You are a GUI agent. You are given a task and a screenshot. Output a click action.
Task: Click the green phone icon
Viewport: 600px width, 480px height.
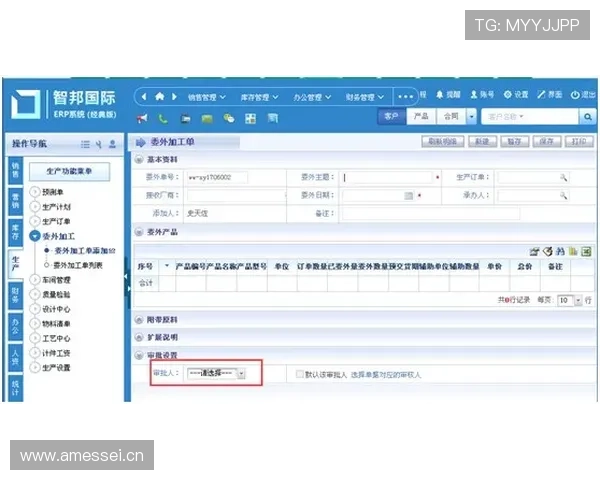point(163,119)
